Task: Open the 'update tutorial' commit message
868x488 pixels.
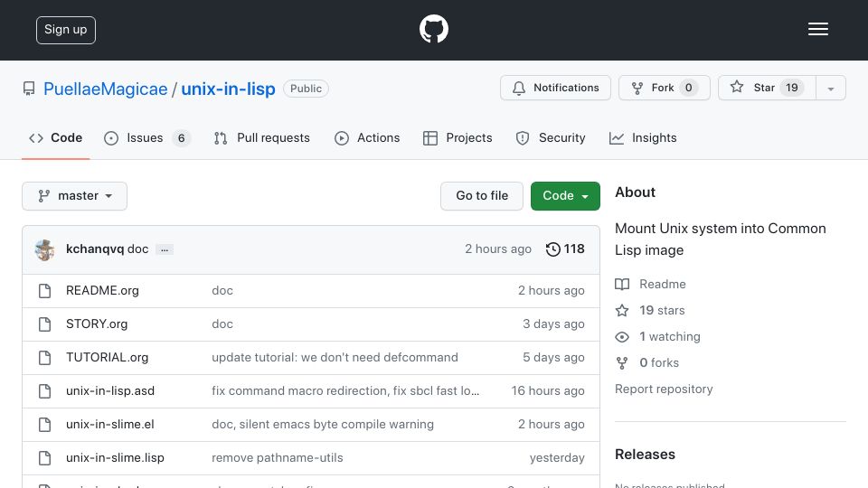Action: click(335, 358)
